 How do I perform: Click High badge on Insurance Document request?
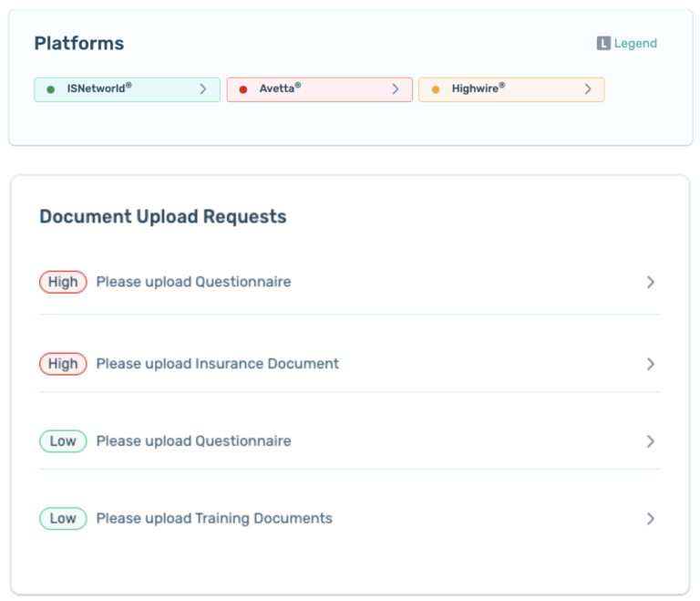(x=63, y=364)
